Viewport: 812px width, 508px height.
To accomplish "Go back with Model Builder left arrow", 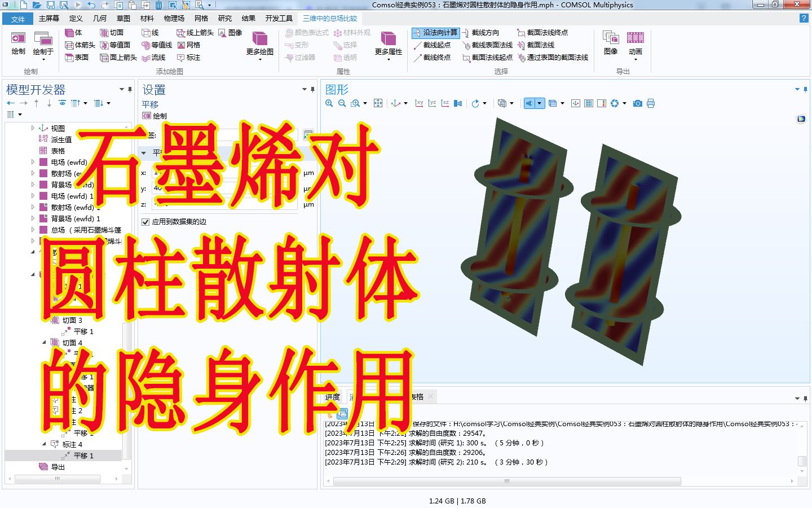I will [10, 103].
